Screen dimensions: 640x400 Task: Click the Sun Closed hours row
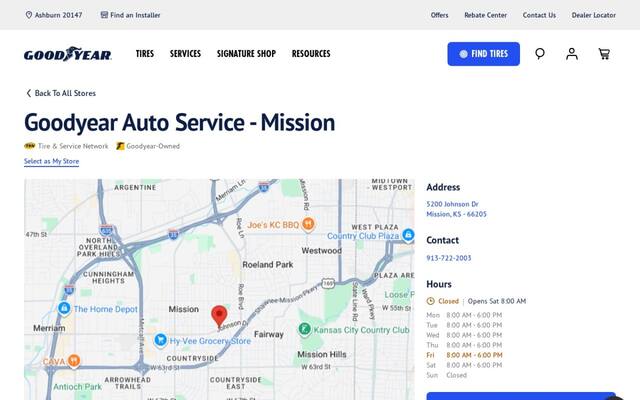tap(447, 375)
